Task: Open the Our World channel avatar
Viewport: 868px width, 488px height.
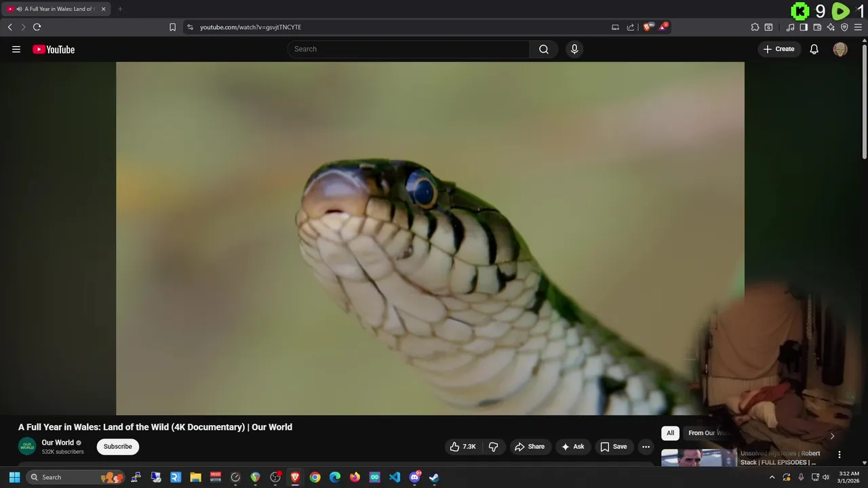Action: coord(27,447)
